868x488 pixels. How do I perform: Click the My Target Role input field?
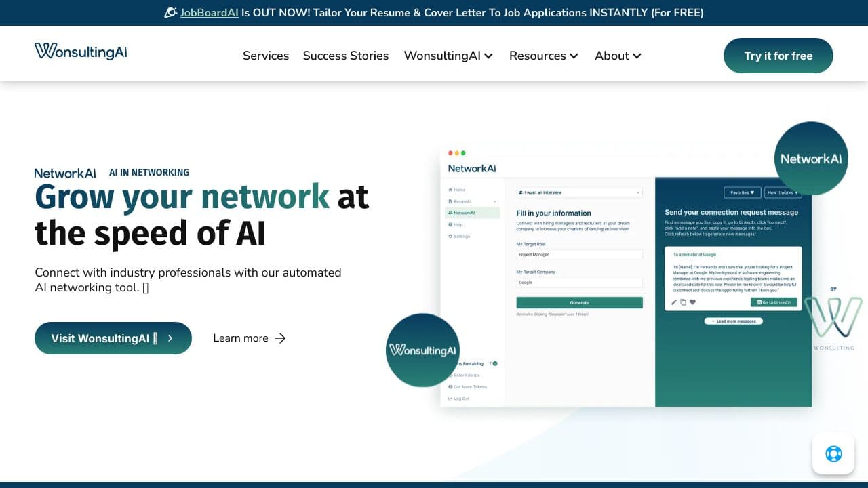(579, 255)
